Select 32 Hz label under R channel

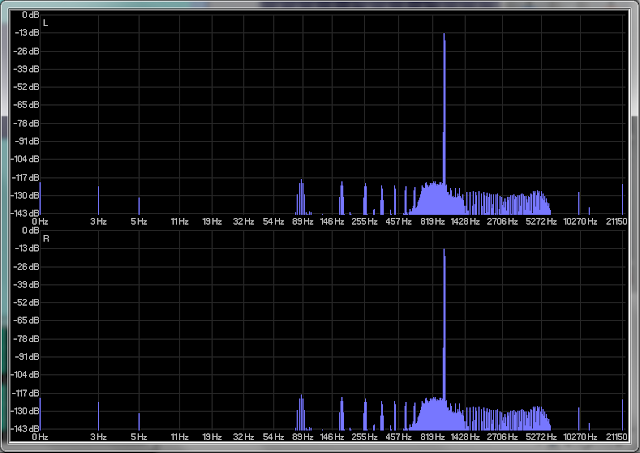coord(244,437)
